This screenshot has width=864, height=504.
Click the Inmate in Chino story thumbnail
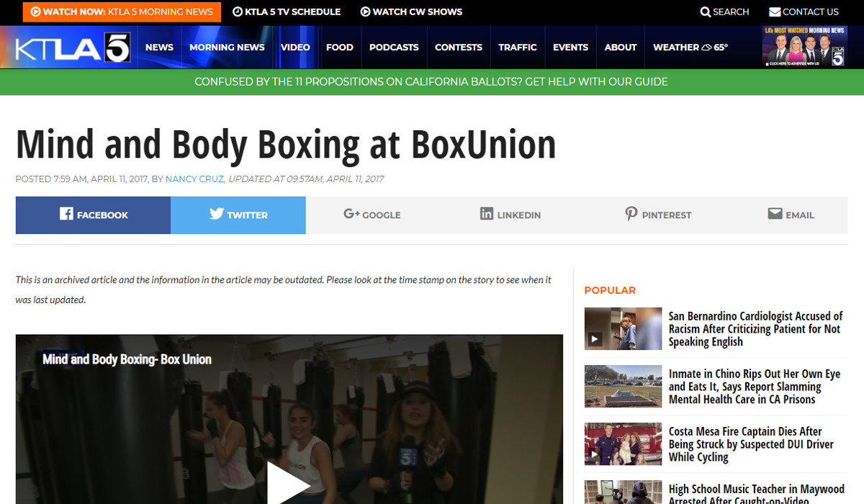click(623, 387)
